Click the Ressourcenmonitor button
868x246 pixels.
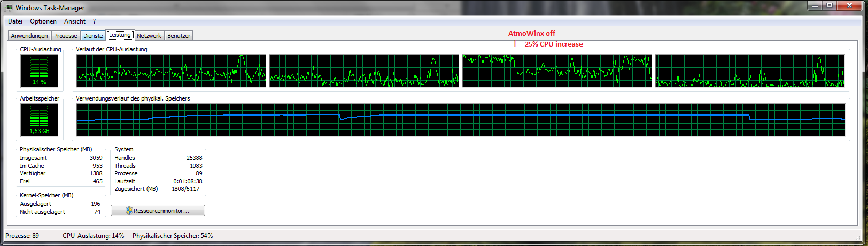pyautogui.click(x=158, y=211)
